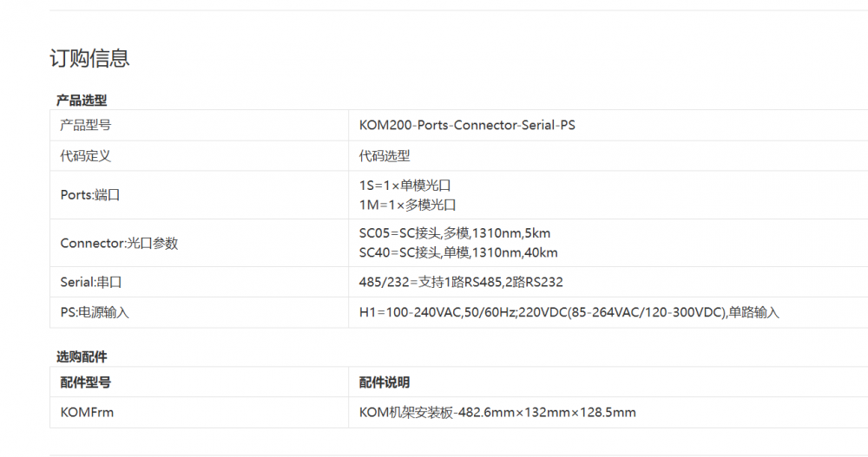Select the SC40 single-mode 40km line
The height and width of the screenshot is (457, 868).
coord(458,252)
